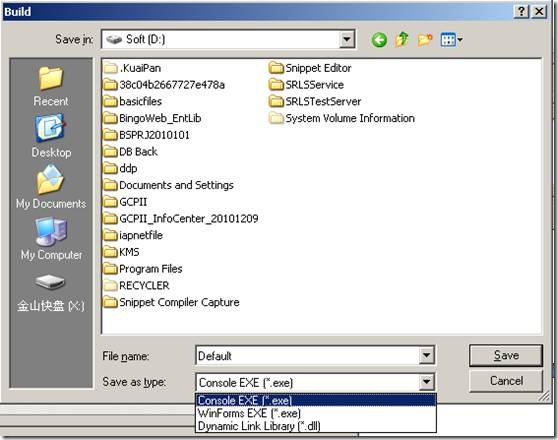Image resolution: width=558 pixels, height=440 pixels.
Task: Select the Program Files folder
Action: pos(143,269)
